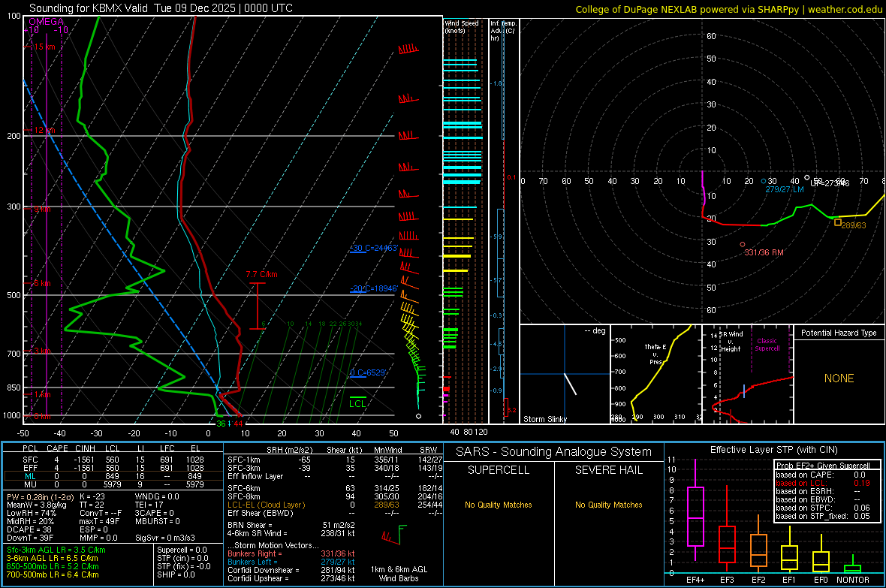Click the 0 C=6529' freezing level label
The width and height of the screenshot is (886, 588).
tap(368, 372)
